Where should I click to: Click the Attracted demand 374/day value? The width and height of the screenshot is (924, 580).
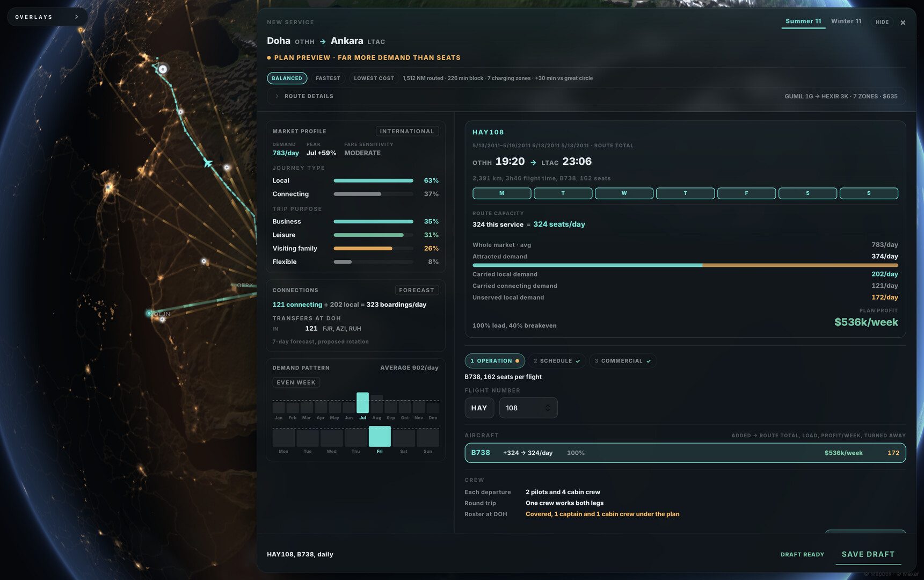coord(885,257)
